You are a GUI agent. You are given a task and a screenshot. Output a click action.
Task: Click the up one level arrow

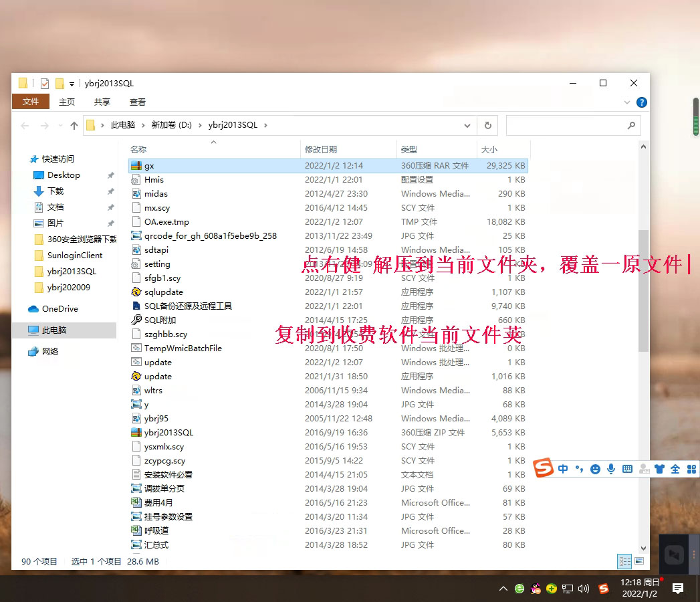[74, 125]
